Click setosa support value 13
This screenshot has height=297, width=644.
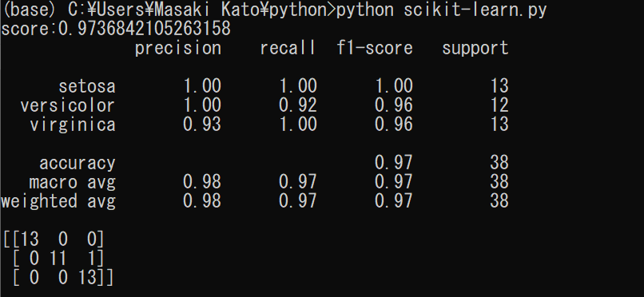point(499,86)
